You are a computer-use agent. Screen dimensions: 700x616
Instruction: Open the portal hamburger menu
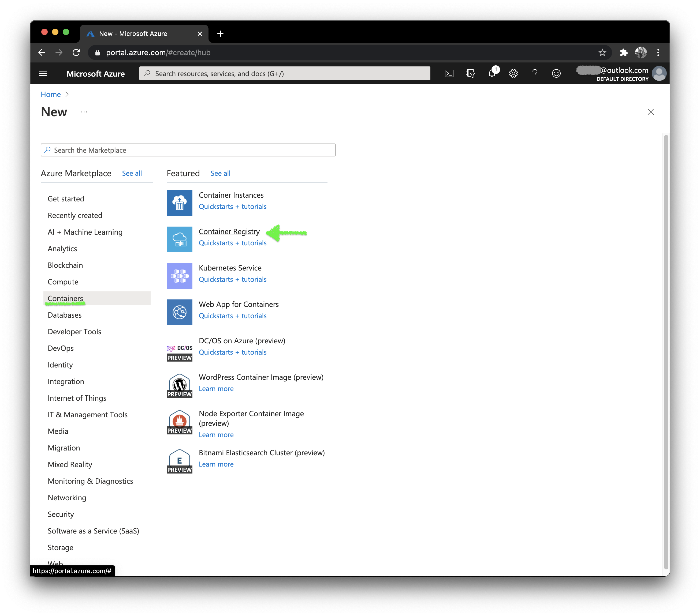43,73
